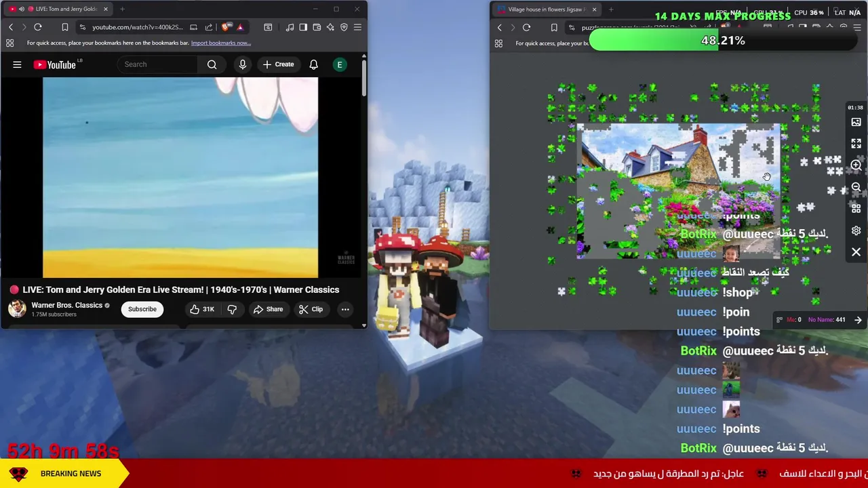Show the puzzle preview image icon
Viewport: 868px width, 488px height.
(x=856, y=122)
